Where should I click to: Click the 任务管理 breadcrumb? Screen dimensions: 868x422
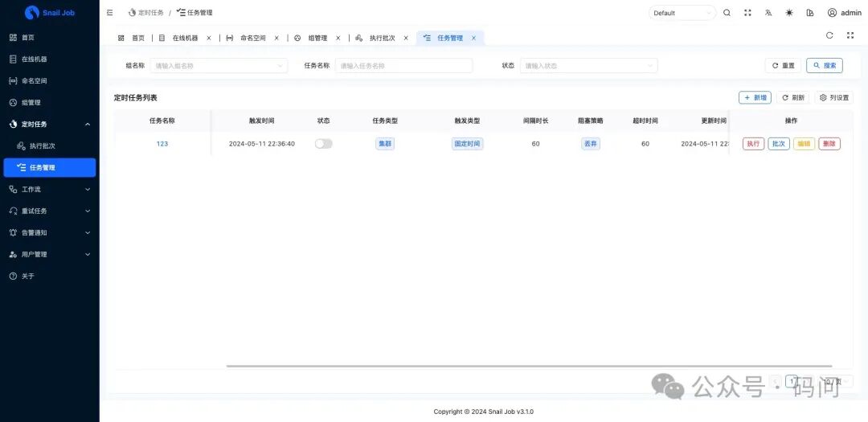194,13
